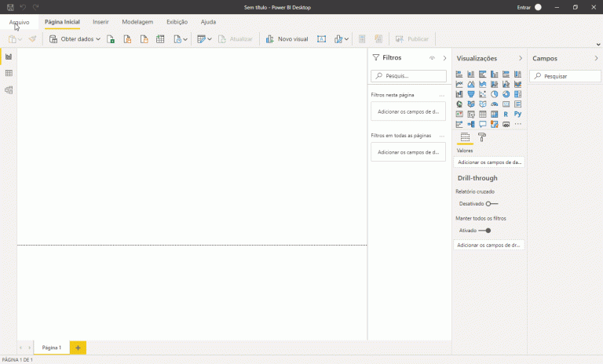The image size is (603, 364).
Task: Toggle Filtros pane visibility eye icon
Action: pos(432,58)
